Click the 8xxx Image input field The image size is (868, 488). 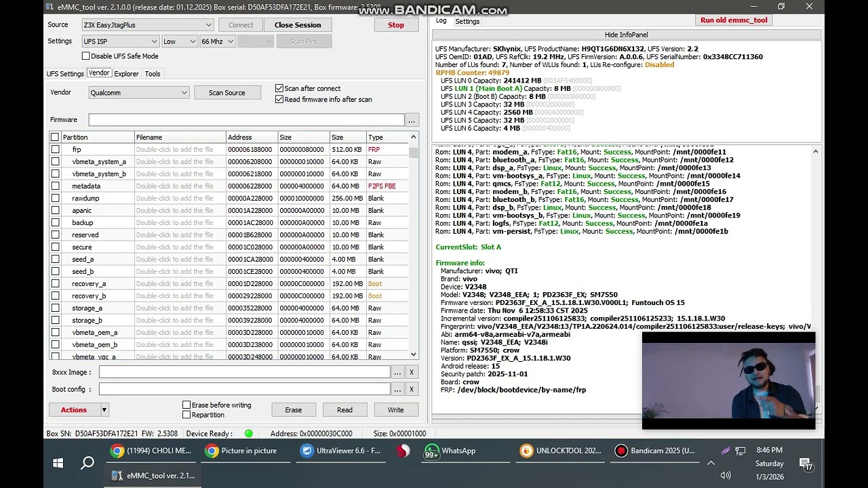point(245,372)
